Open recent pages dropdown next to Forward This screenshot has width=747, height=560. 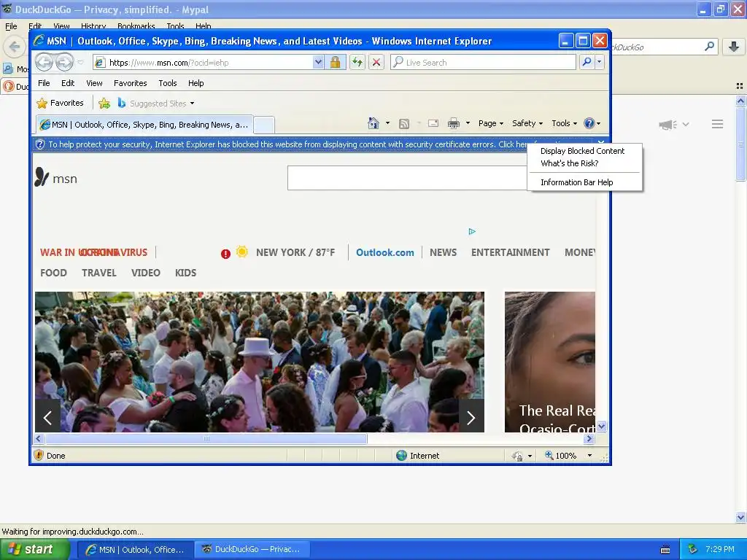click(x=80, y=63)
